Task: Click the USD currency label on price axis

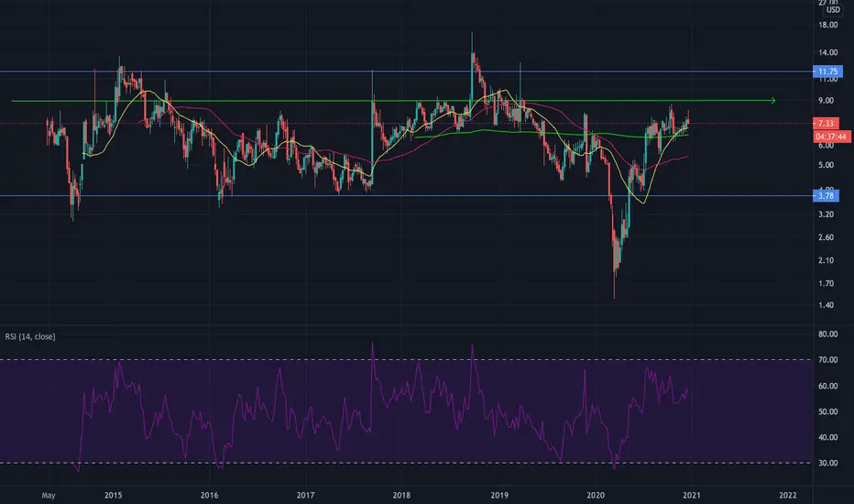Action: 833,10
